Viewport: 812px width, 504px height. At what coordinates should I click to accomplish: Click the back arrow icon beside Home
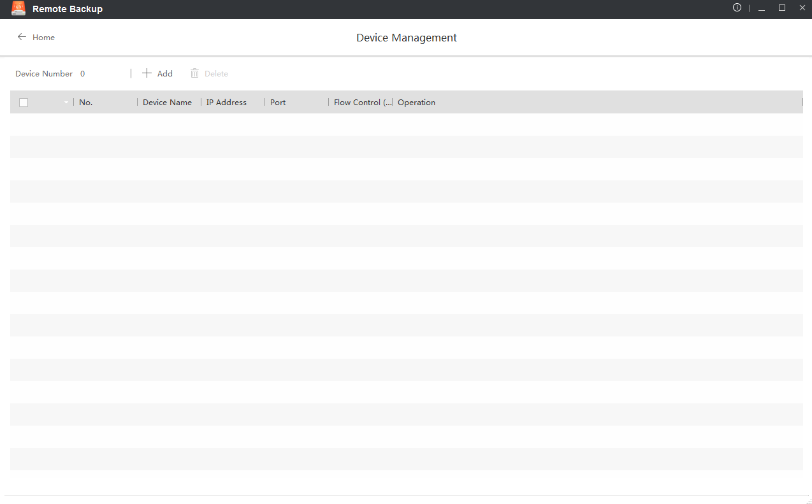(22, 37)
